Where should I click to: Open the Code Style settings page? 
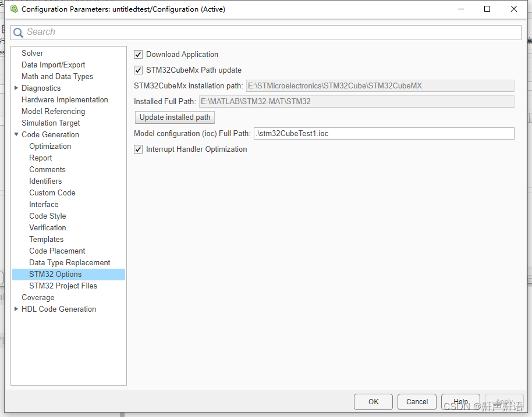tap(47, 216)
